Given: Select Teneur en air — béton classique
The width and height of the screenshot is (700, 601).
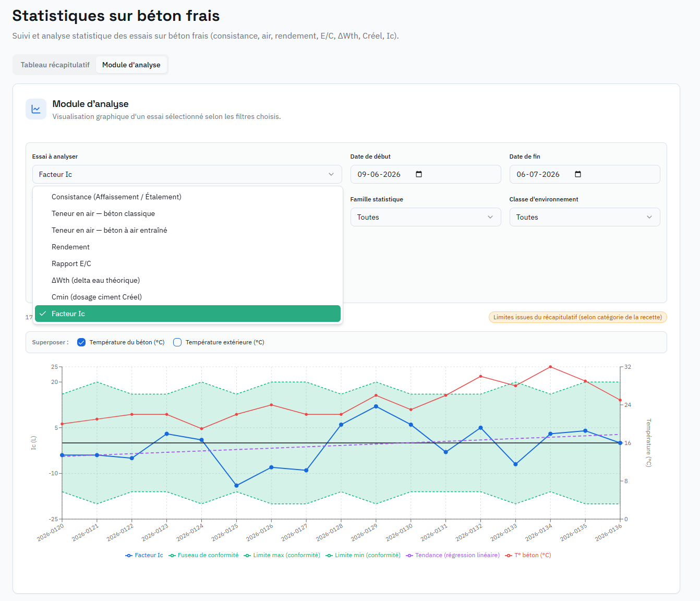Looking at the screenshot, I should pos(188,213).
